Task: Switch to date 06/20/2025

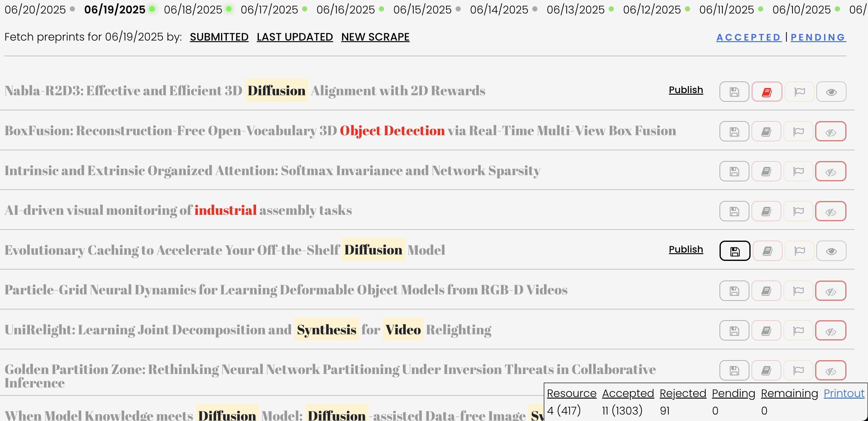Action: (x=35, y=10)
